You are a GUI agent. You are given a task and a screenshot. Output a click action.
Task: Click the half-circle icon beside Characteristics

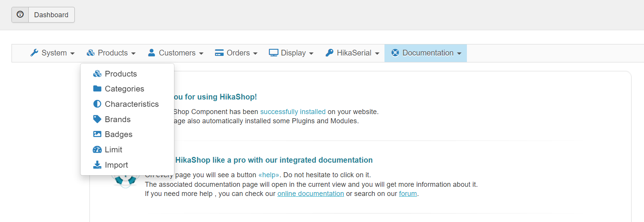coord(97,104)
